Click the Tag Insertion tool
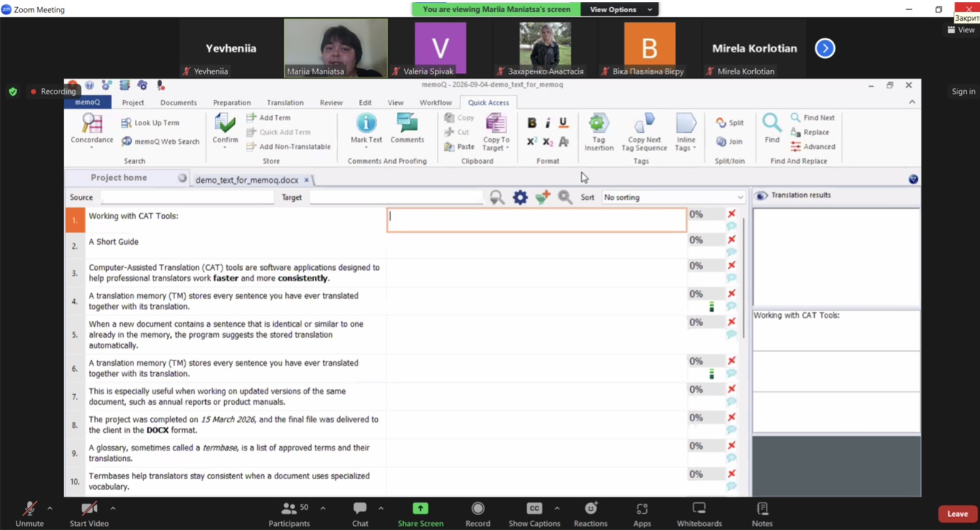Screen dimensions: 980x530 [599, 132]
